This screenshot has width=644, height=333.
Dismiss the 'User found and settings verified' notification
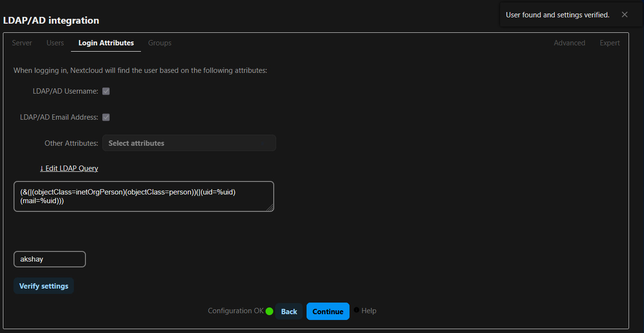625,14
